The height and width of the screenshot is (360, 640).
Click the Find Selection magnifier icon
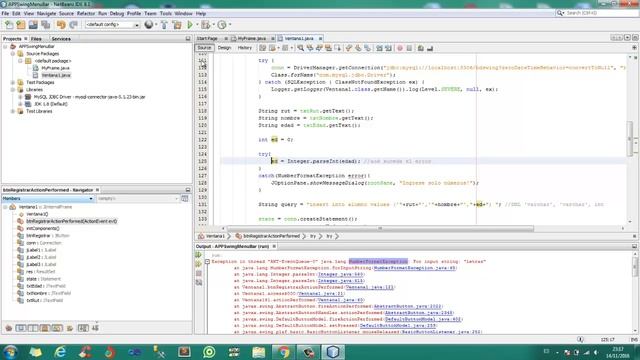(300, 48)
